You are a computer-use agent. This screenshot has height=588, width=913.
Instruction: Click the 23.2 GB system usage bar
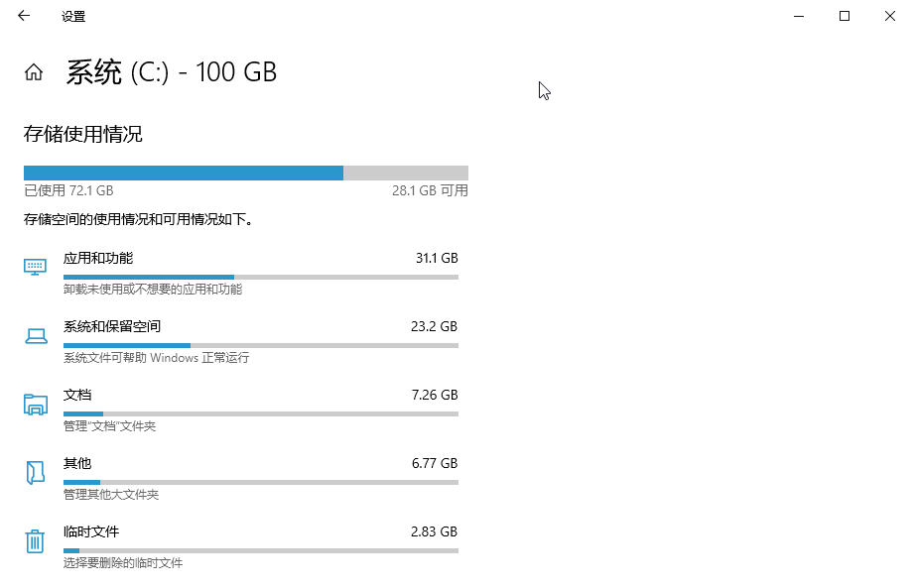261,345
